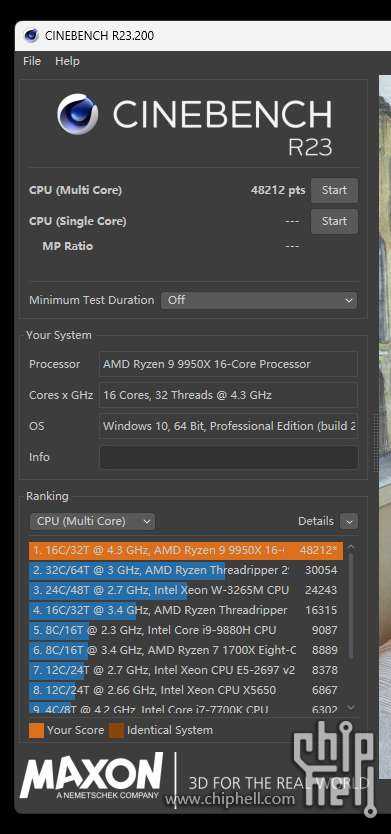Screen dimensions: 391x834
Task: Click the Cinema 4D sphere logo
Action: [78, 114]
